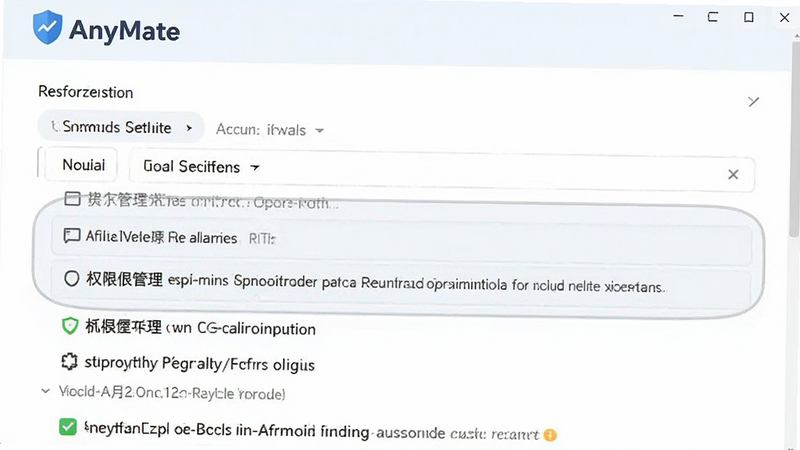Click the orange info icon at the bottom
800x450 pixels.
click(550, 435)
